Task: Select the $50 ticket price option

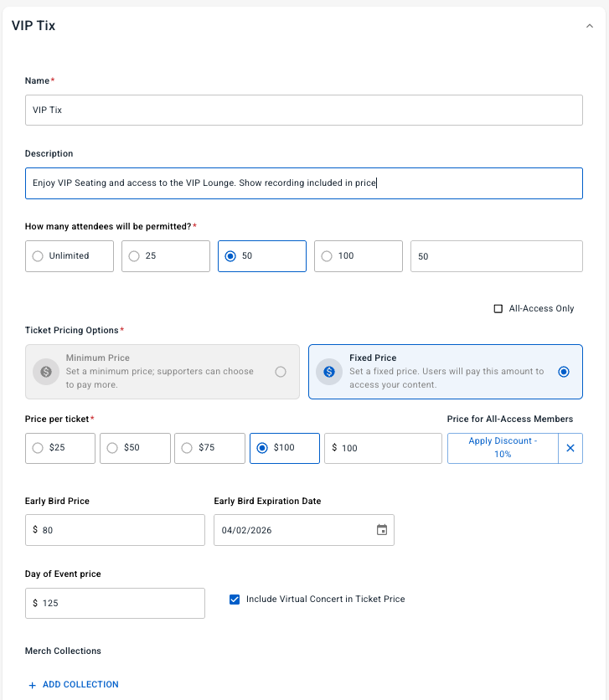Action: [x=112, y=448]
